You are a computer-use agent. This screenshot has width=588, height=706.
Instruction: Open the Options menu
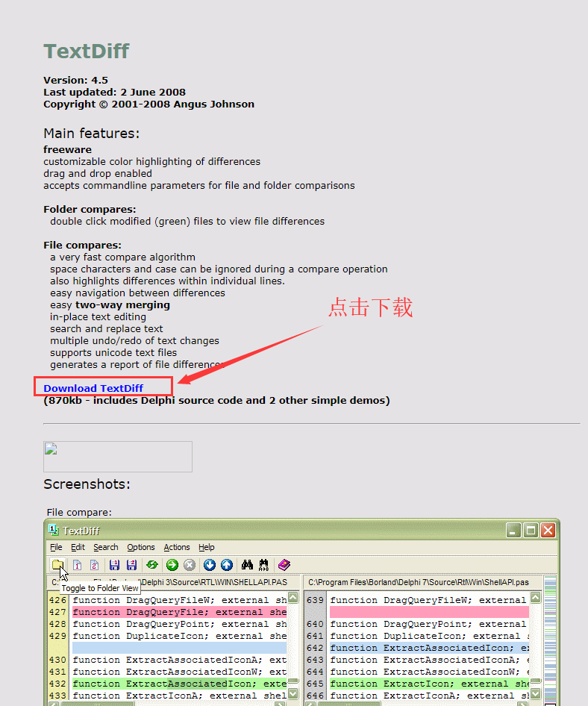tap(141, 547)
